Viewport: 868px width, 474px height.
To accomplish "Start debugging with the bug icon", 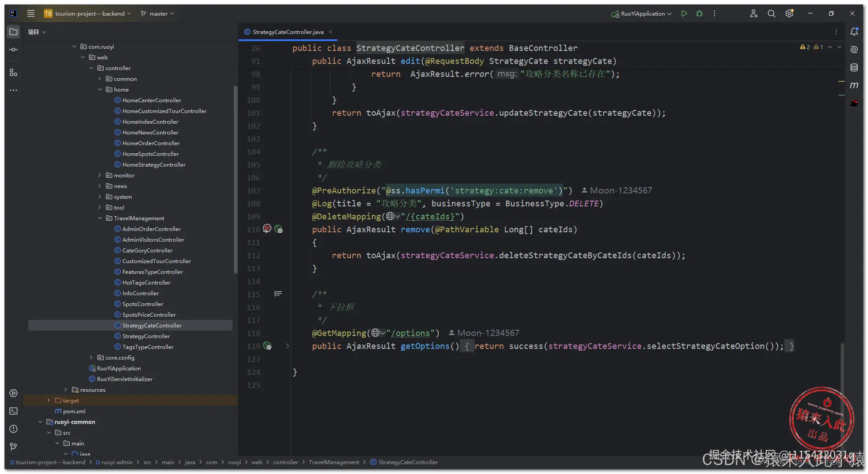I will click(x=699, y=13).
